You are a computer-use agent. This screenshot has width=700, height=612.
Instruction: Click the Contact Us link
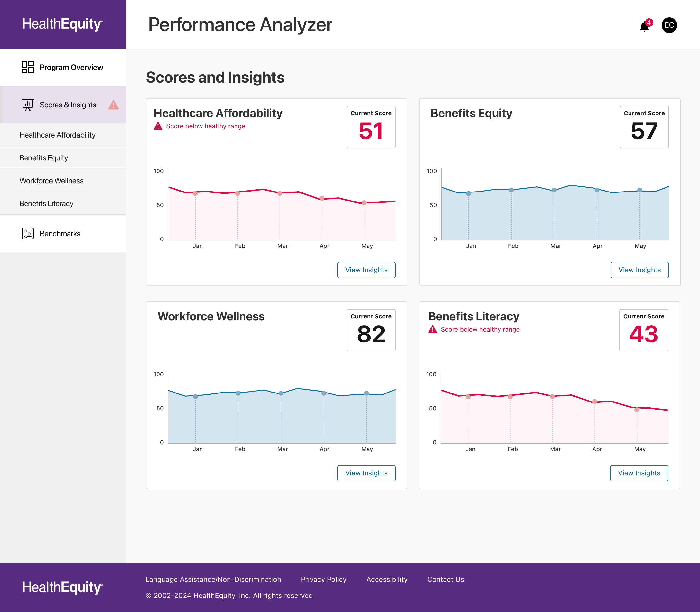[x=446, y=580]
